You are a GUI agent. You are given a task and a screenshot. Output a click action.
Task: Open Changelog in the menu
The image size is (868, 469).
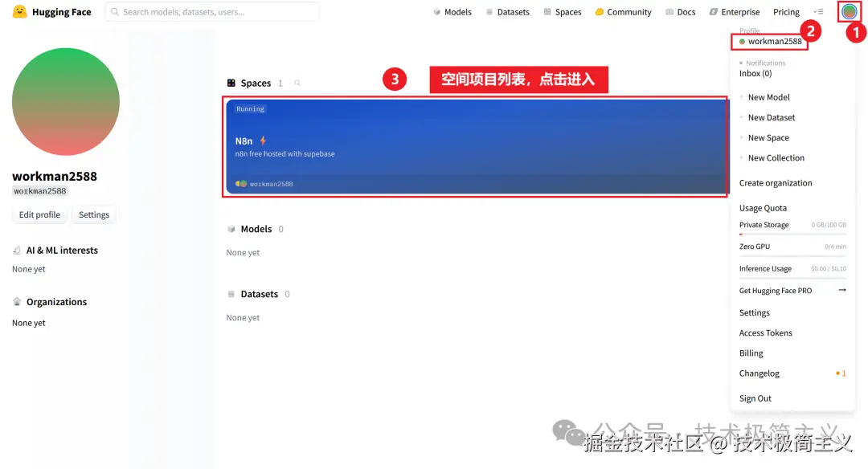[759, 373]
